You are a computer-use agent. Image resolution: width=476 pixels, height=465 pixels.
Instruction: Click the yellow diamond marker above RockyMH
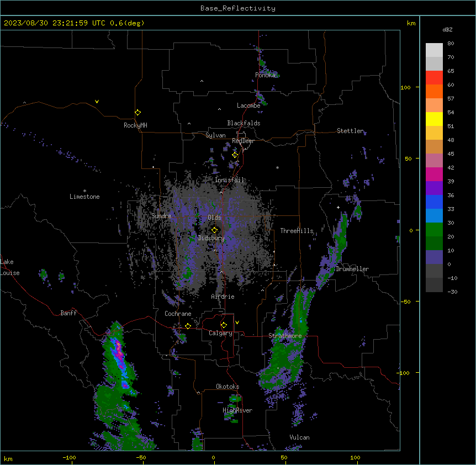137,112
